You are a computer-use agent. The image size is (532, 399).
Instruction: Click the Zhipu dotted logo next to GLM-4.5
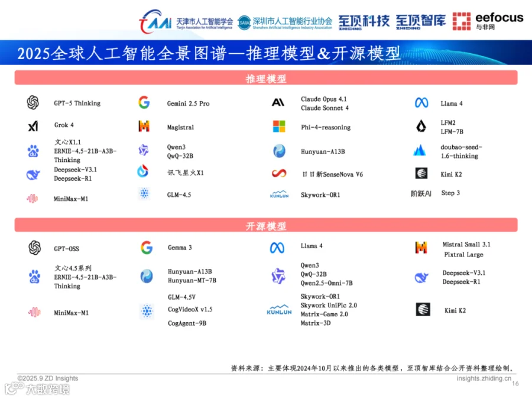[x=145, y=193]
